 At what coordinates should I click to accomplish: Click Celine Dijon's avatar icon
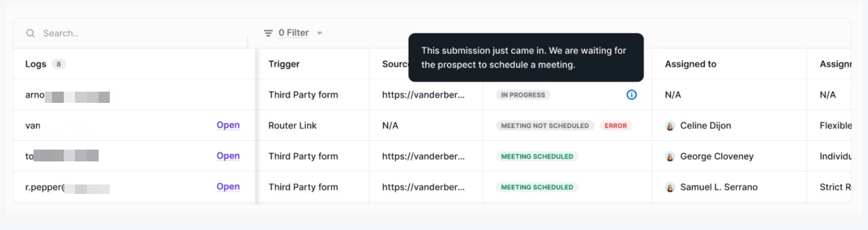pos(670,126)
